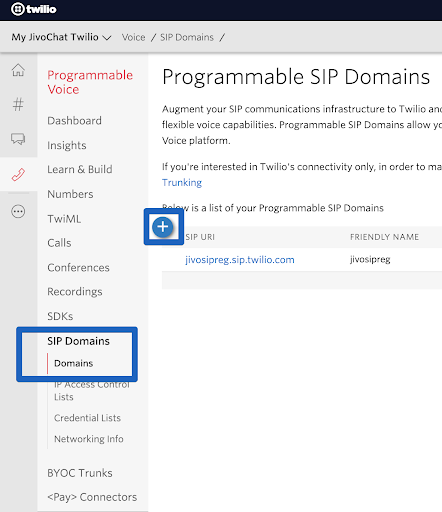Expand the My JivoChat Twilio account dropdown

[x=61, y=37]
